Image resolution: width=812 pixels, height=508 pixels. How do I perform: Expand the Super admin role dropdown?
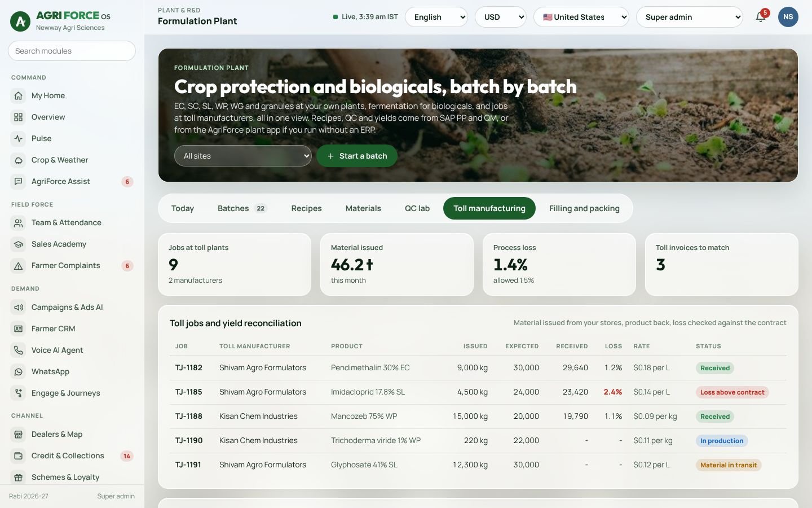[x=690, y=17]
